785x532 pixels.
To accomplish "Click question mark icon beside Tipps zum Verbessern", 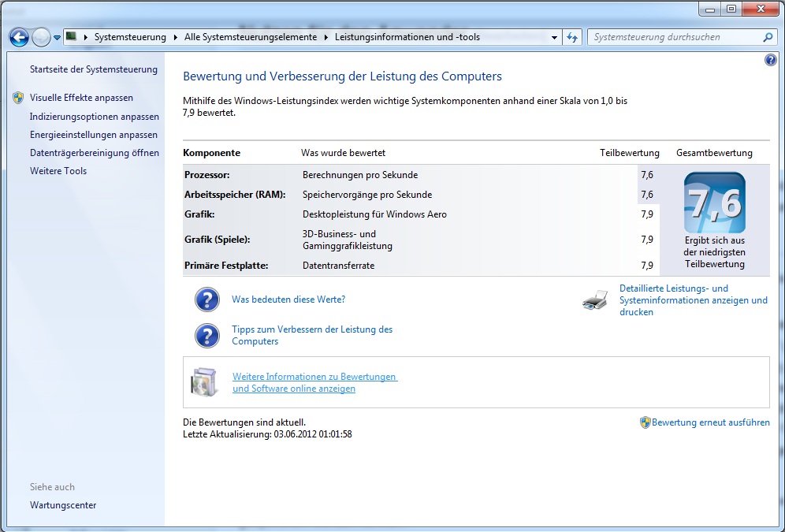I will coord(206,335).
